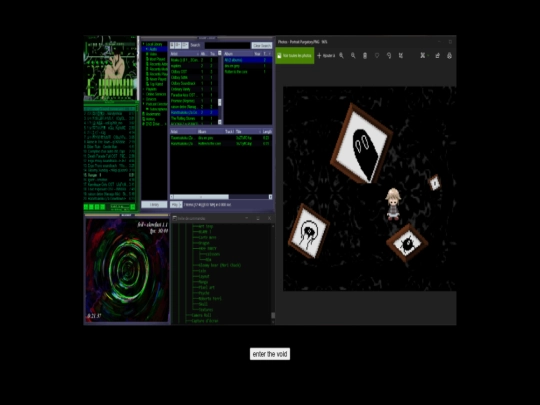This screenshot has height=405, width=540.
Task: Select the Rotten to the core album row
Action: click(248, 72)
